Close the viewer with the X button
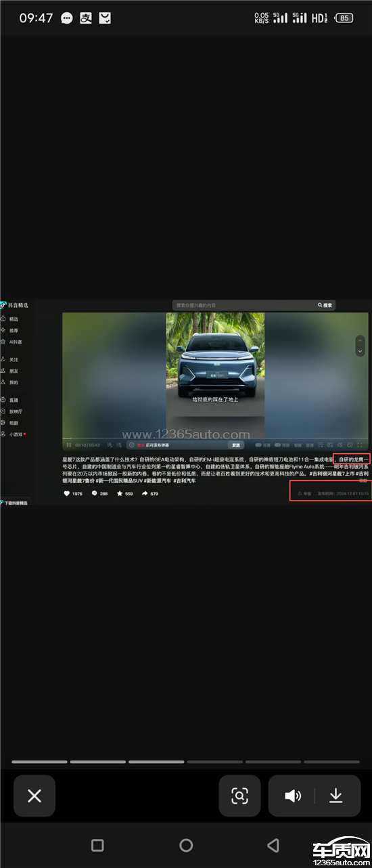This screenshot has width=372, height=868. [34, 796]
